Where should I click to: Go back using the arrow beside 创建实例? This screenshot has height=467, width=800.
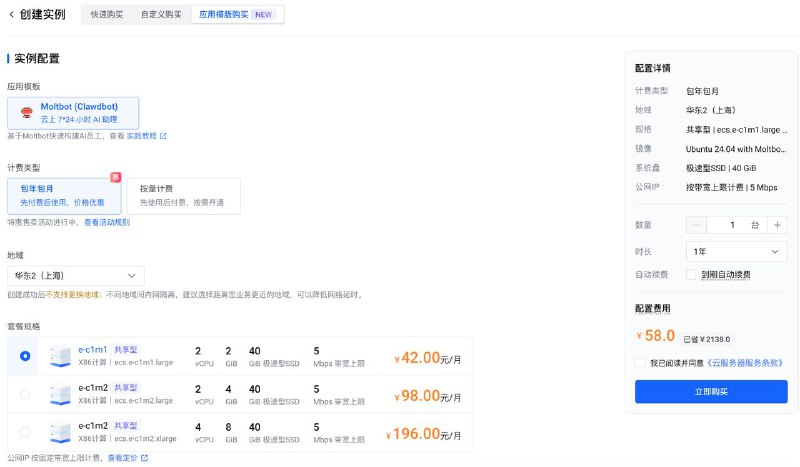click(x=11, y=14)
